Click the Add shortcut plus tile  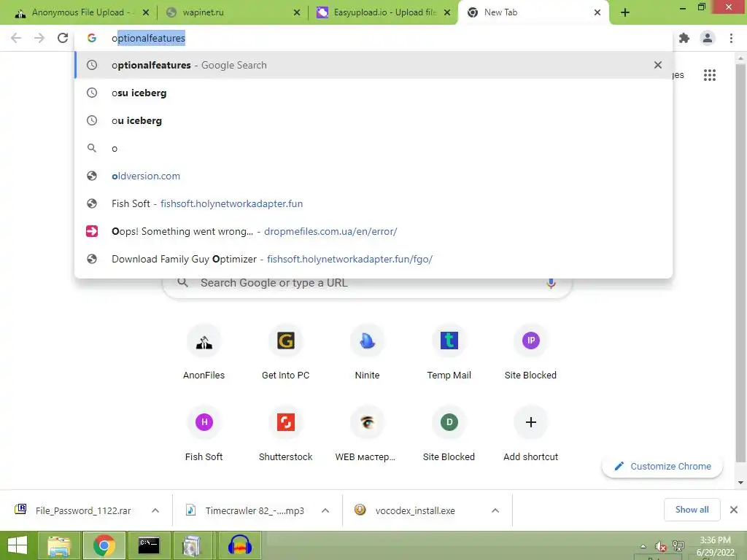click(x=531, y=435)
